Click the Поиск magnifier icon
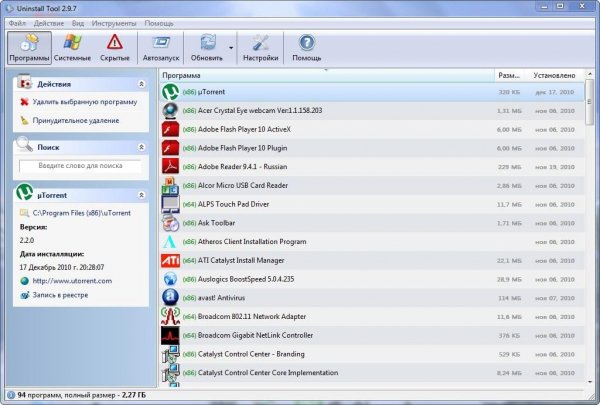 click(x=24, y=144)
